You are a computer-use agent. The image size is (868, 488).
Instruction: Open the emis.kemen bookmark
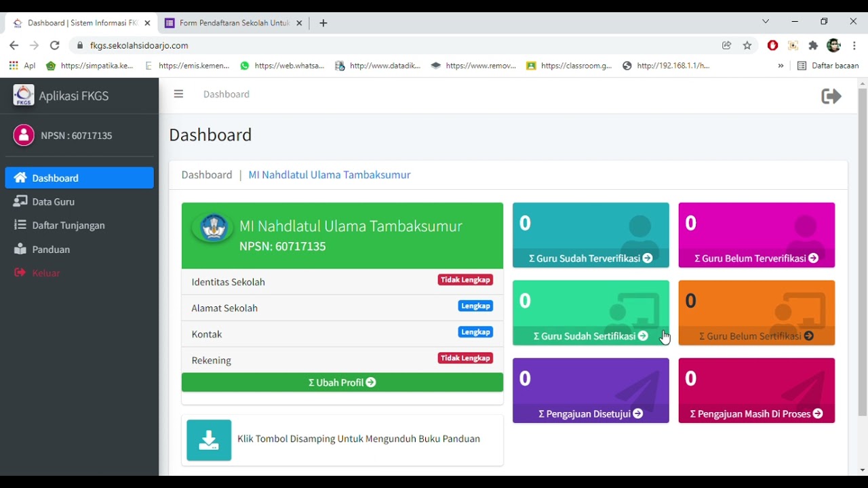188,66
